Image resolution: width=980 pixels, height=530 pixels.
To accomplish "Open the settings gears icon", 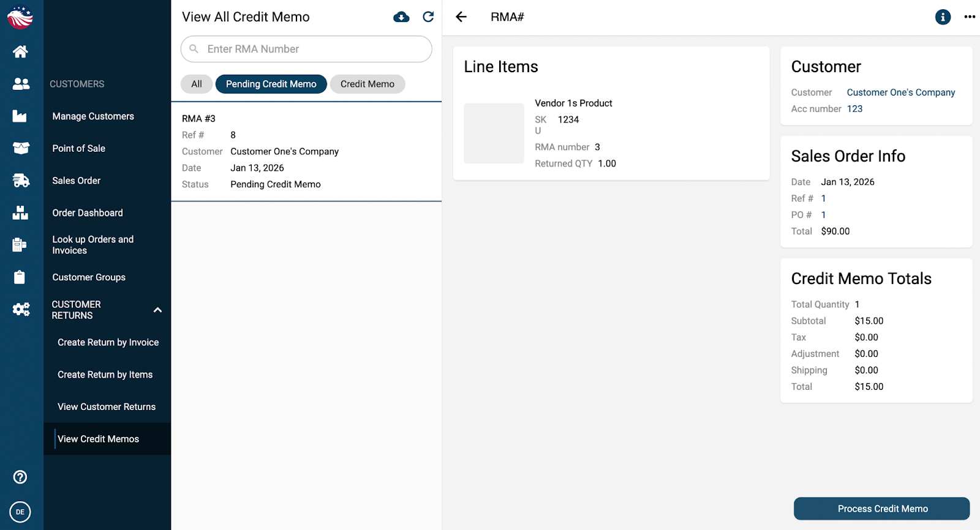I will point(21,310).
